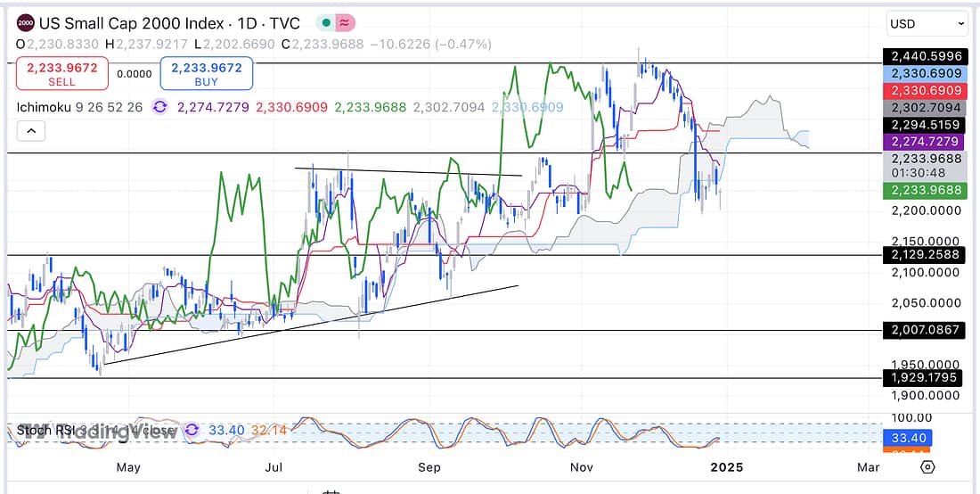Open the USD currency dropdown
980x494 pixels.
927,23
